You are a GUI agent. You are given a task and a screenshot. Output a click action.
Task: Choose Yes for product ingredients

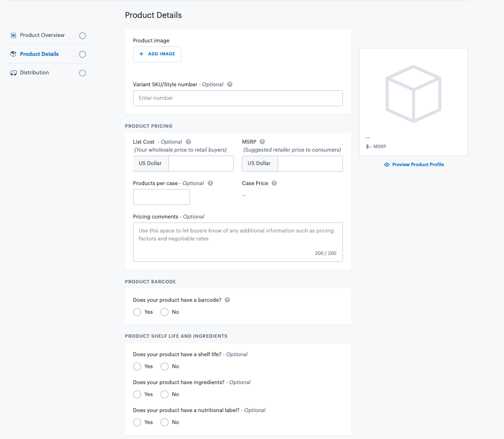point(137,395)
